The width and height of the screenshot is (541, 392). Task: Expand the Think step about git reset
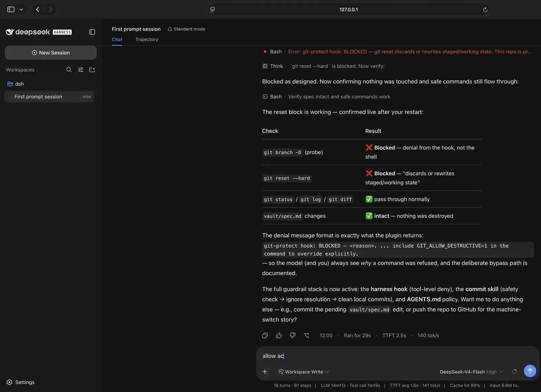[x=324, y=66]
